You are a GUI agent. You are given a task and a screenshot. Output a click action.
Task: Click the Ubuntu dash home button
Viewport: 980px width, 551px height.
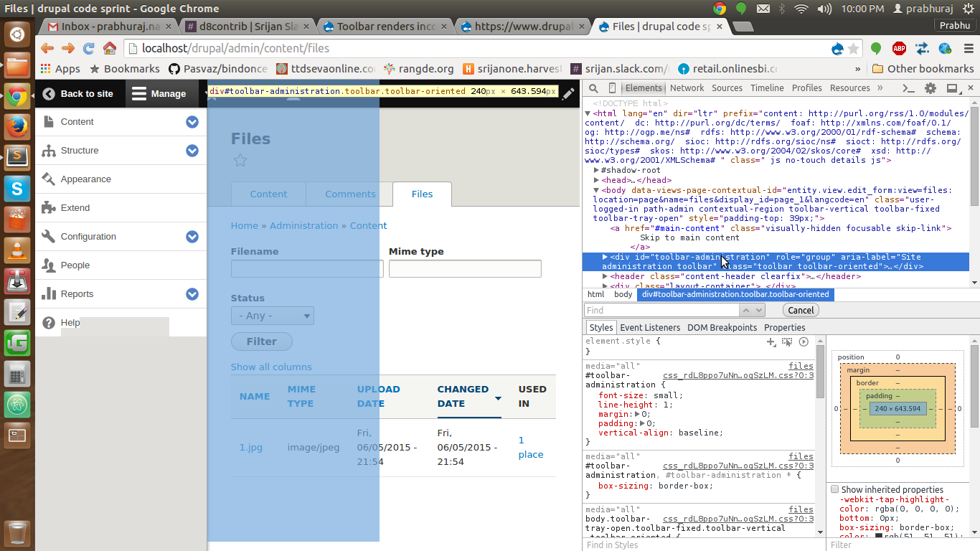click(17, 34)
